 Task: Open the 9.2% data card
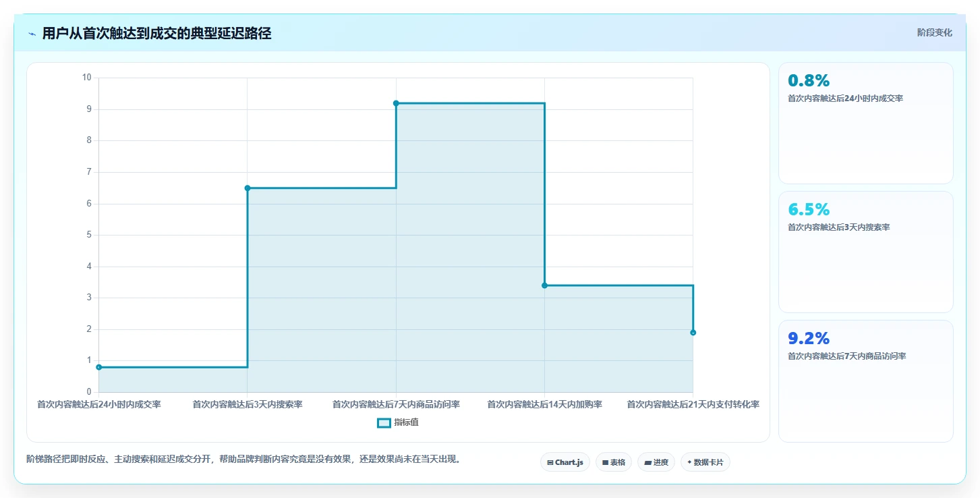tap(866, 381)
